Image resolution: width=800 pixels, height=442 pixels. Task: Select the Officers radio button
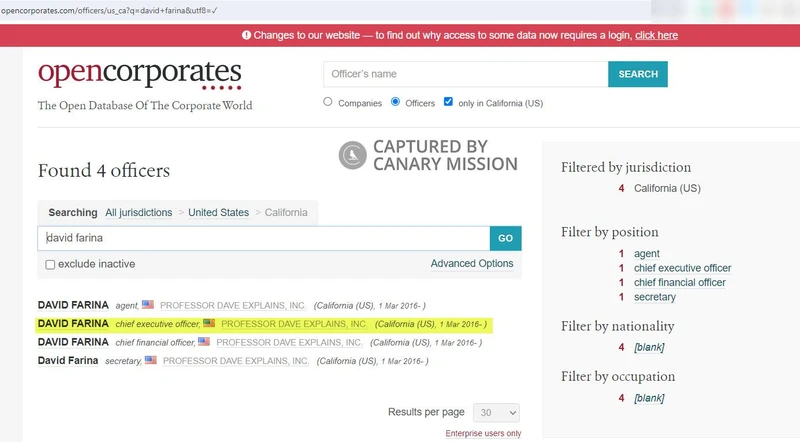pyautogui.click(x=396, y=102)
